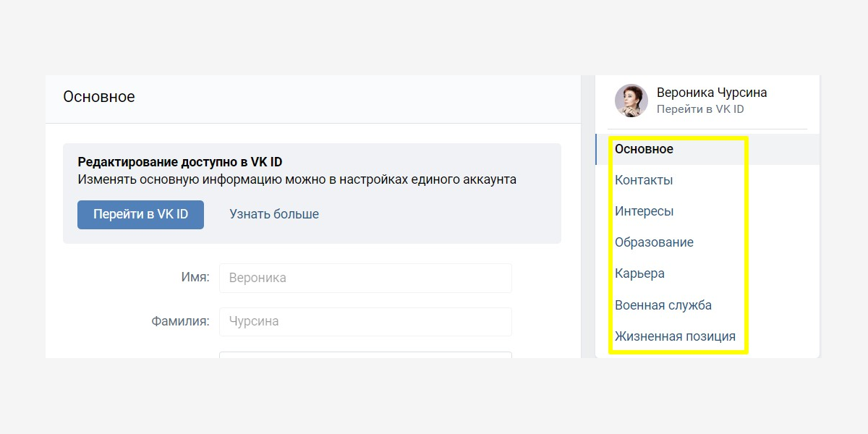Click the Фамилия input field
The width and height of the screenshot is (868, 434).
(x=365, y=321)
